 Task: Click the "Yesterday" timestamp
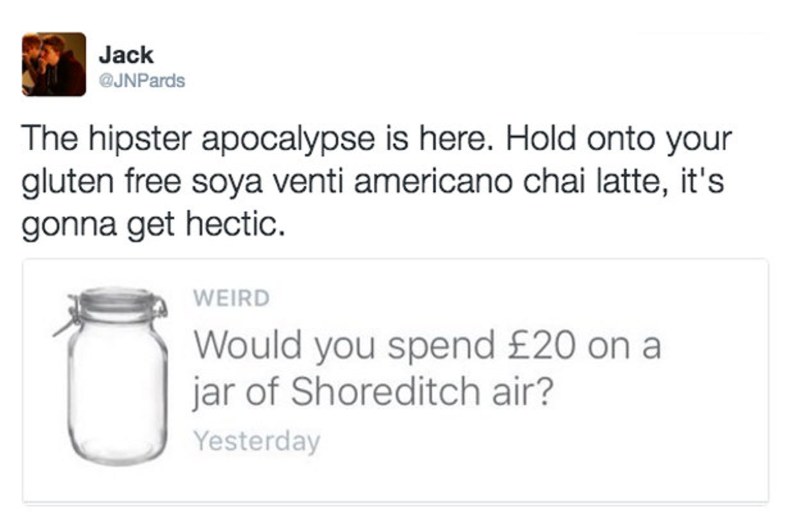click(256, 441)
